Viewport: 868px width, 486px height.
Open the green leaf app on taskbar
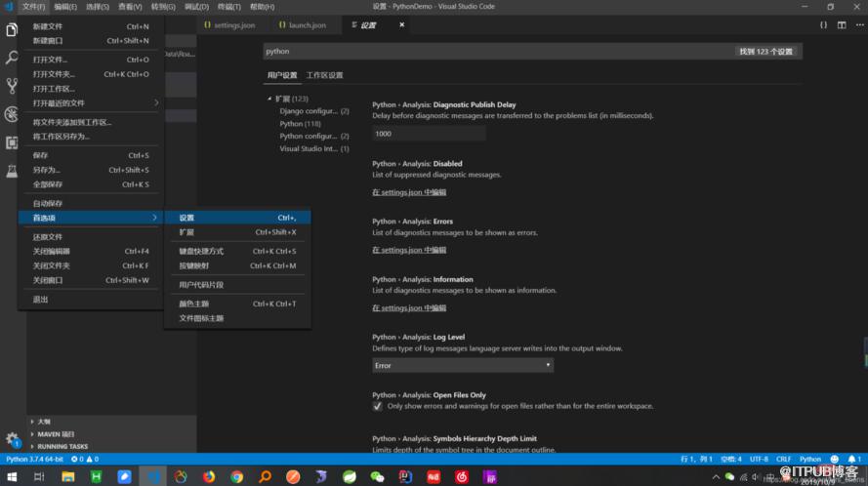tap(350, 476)
